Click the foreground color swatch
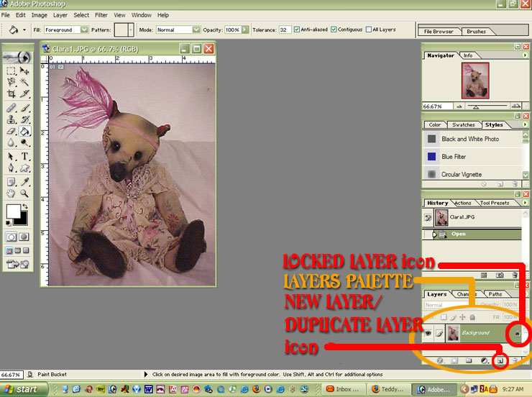 13,211
